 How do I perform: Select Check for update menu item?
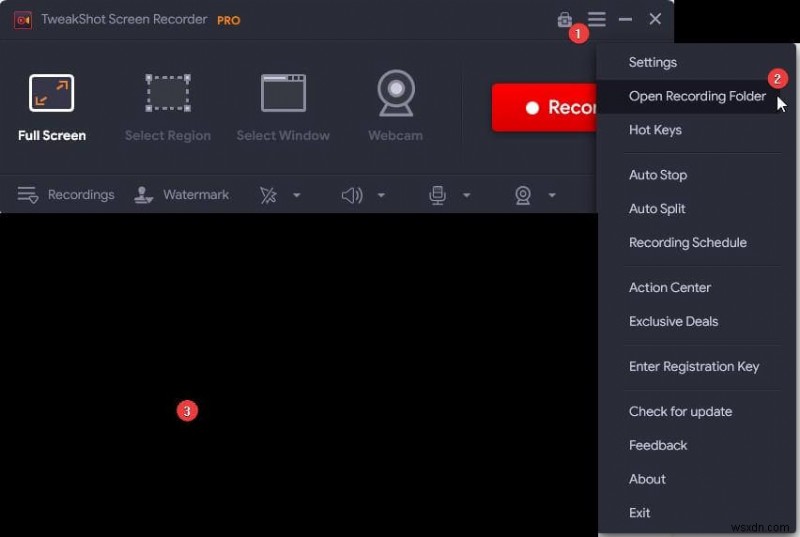tap(680, 412)
